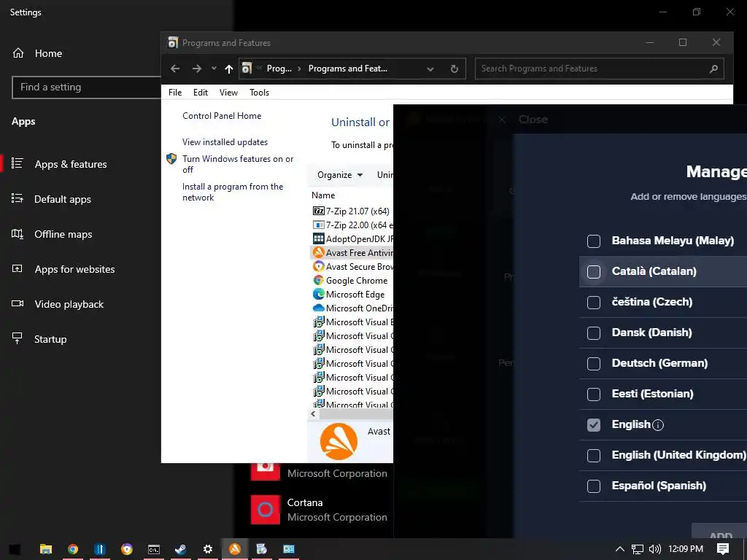Focus Search Programs and Features box
Viewport: 747px width, 560px height.
point(600,69)
